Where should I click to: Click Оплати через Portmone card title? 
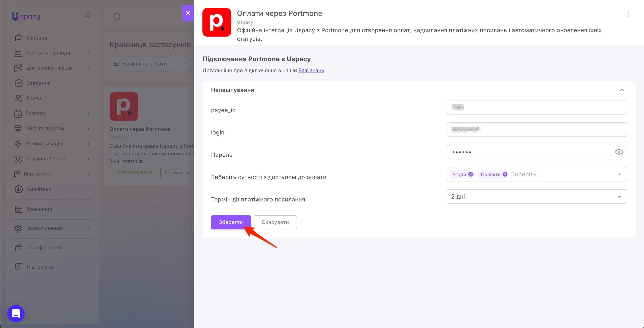coord(140,129)
